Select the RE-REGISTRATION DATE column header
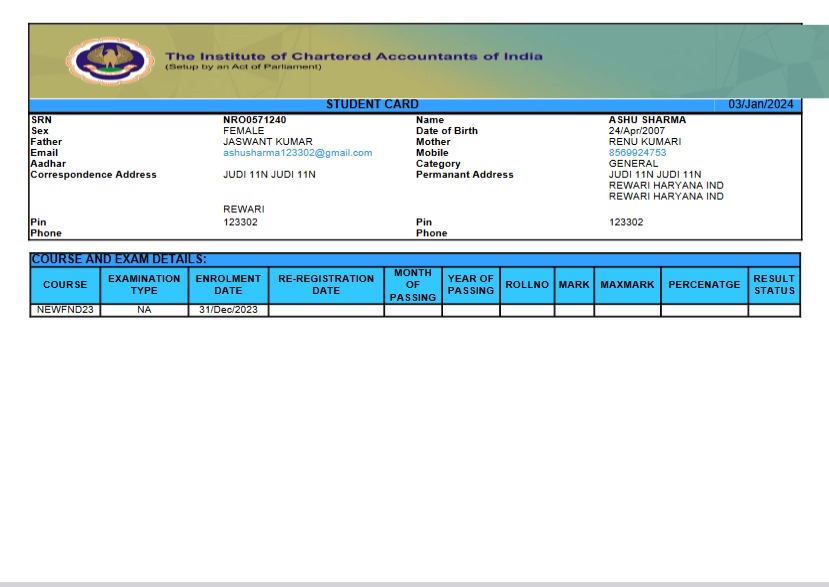Viewport: 829px width, 587px height. pyautogui.click(x=326, y=285)
